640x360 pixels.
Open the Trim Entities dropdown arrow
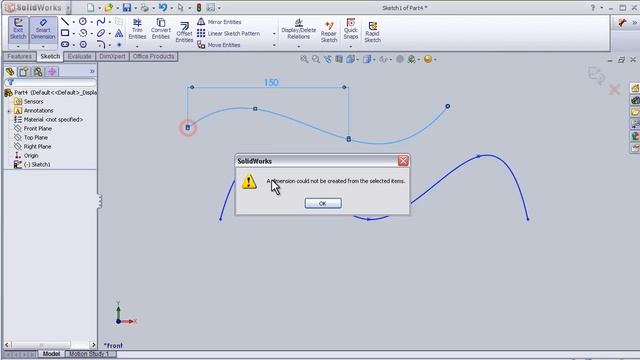click(137, 47)
